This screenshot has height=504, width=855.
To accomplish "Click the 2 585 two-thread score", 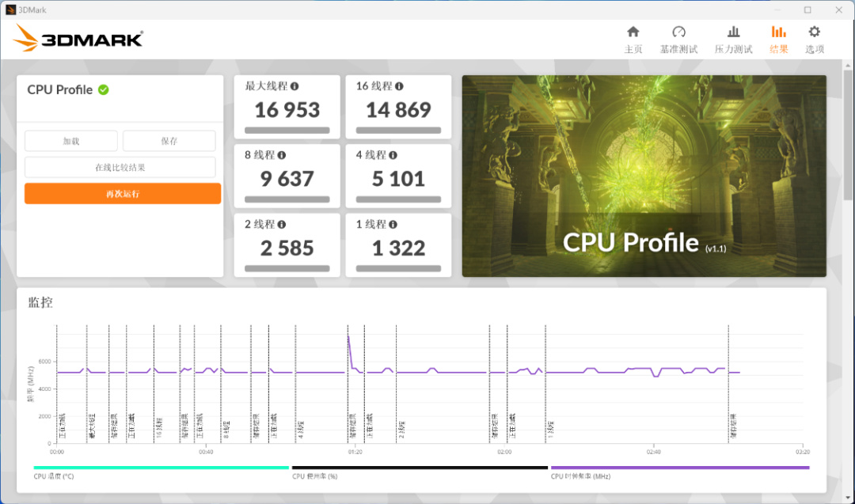I will (x=287, y=248).
